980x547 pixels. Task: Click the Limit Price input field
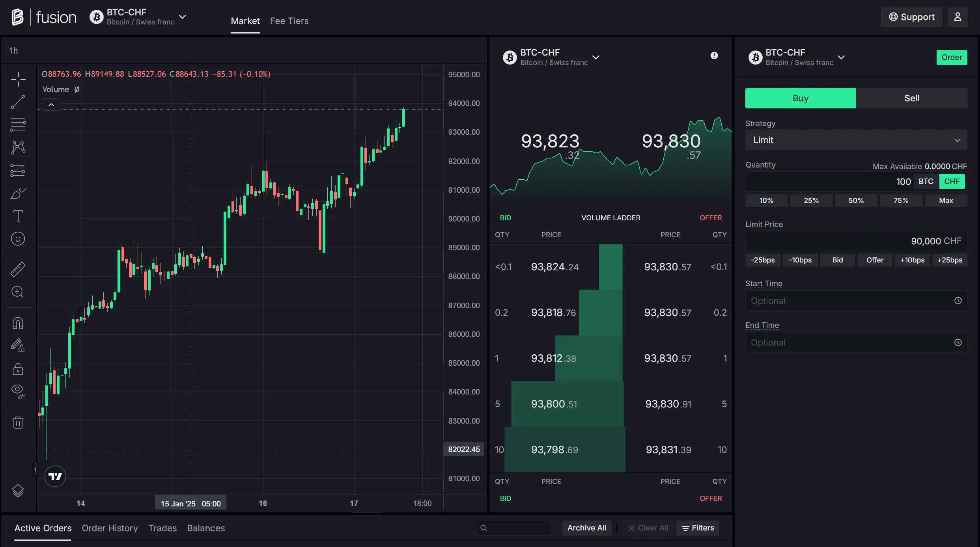tap(856, 241)
